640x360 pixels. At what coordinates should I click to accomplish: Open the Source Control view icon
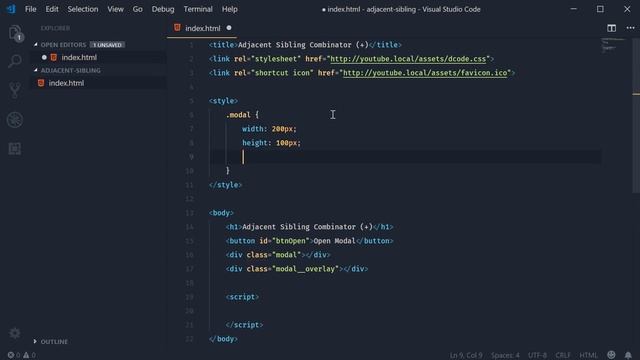click(15, 90)
